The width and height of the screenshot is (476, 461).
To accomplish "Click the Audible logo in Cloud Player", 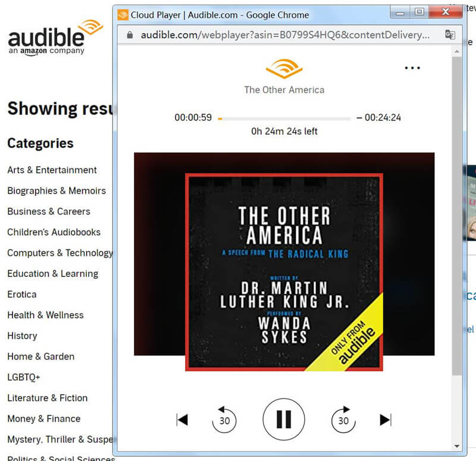I will 284,69.
